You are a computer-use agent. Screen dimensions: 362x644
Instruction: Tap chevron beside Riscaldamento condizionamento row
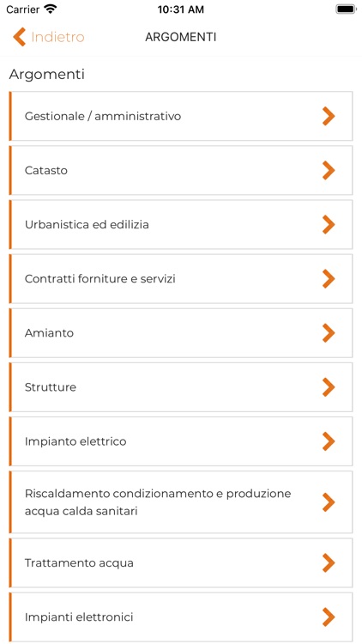point(329,502)
